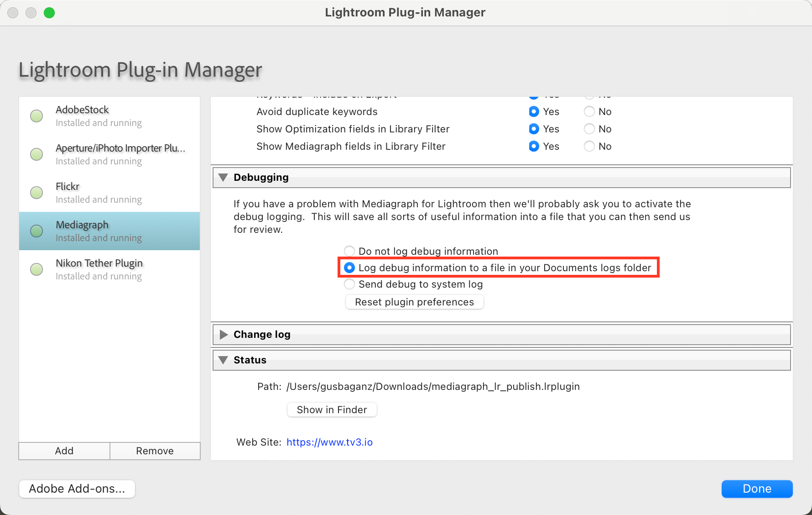Select the AdobeStock plug-in

click(109, 116)
